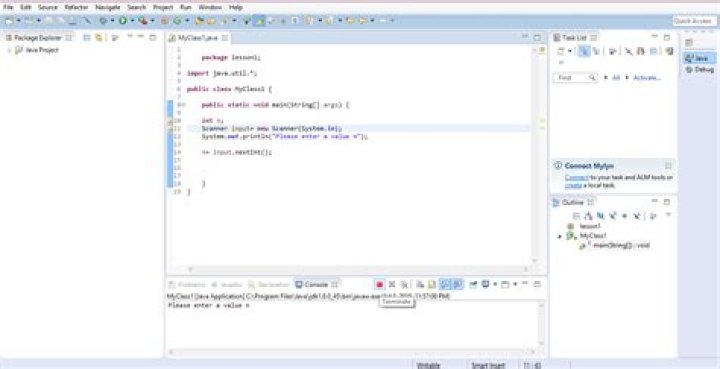Click the Activate... link in Task List
This screenshot has height=369, width=720.
[647, 78]
